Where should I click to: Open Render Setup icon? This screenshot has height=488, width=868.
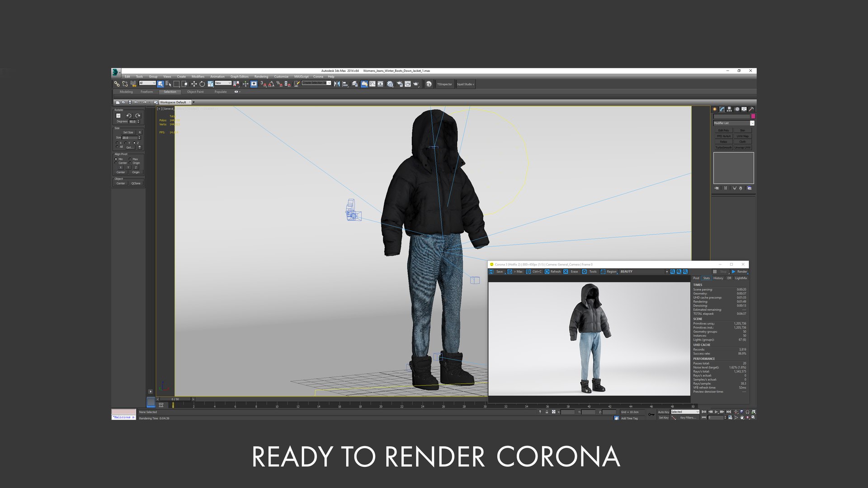click(399, 84)
